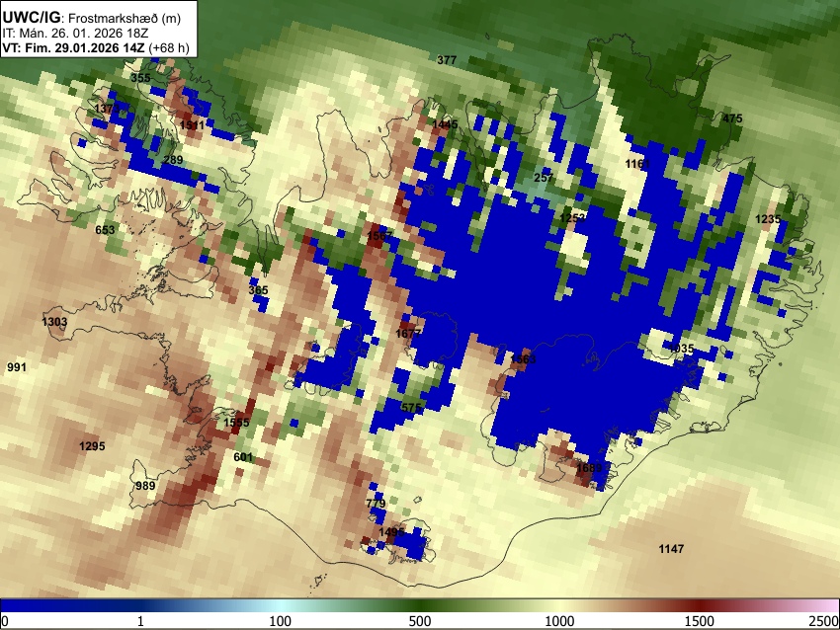Click the map value 1295
840x630 pixels.
[92, 446]
